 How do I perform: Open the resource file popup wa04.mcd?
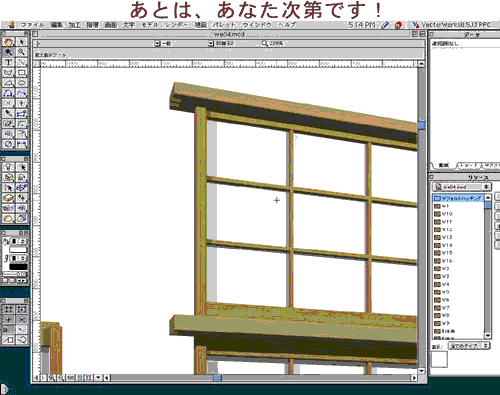(x=462, y=187)
